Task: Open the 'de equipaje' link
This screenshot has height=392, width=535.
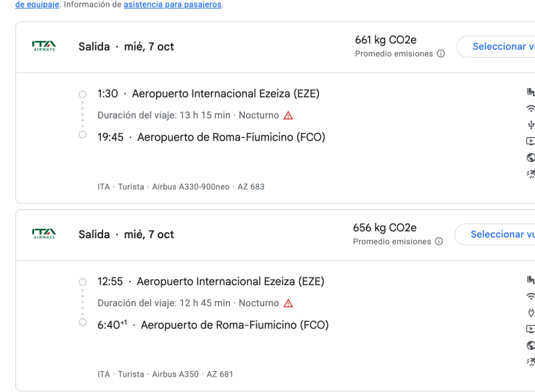Action: (37, 5)
